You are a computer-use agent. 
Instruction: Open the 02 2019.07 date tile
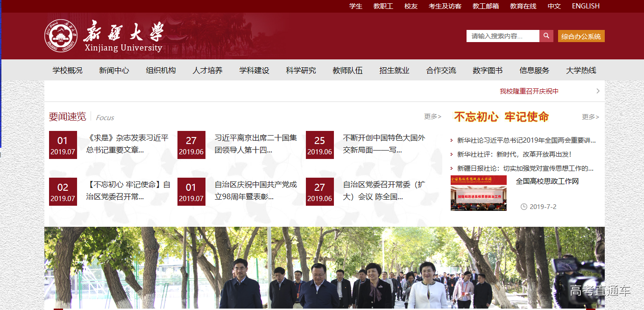63,192
